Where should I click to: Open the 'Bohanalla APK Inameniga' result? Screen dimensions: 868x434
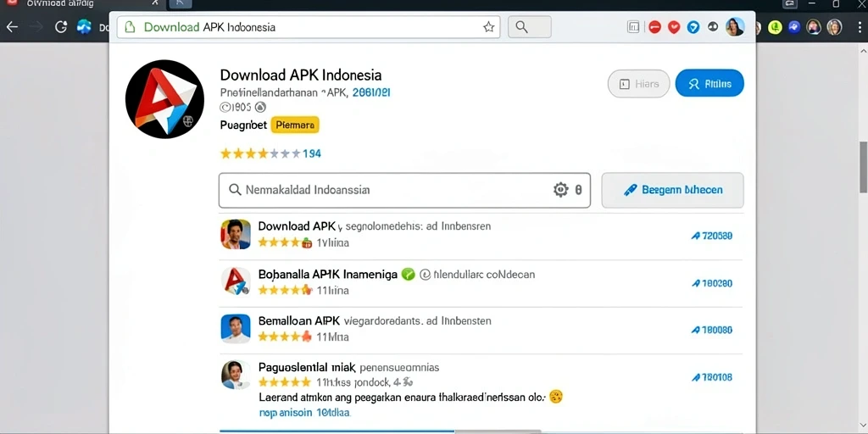pyautogui.click(x=328, y=274)
